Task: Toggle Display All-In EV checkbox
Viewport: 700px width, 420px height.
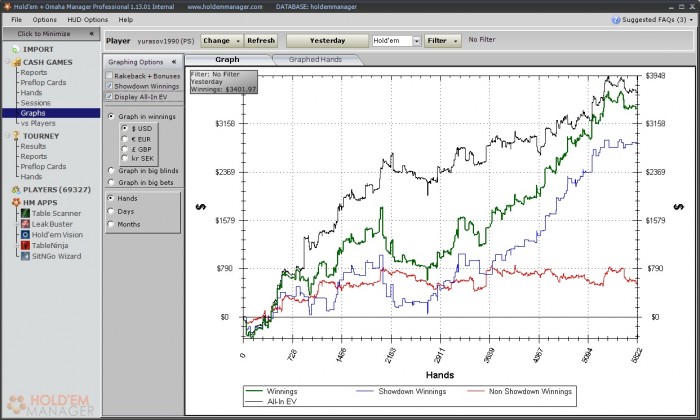Action: [x=109, y=96]
